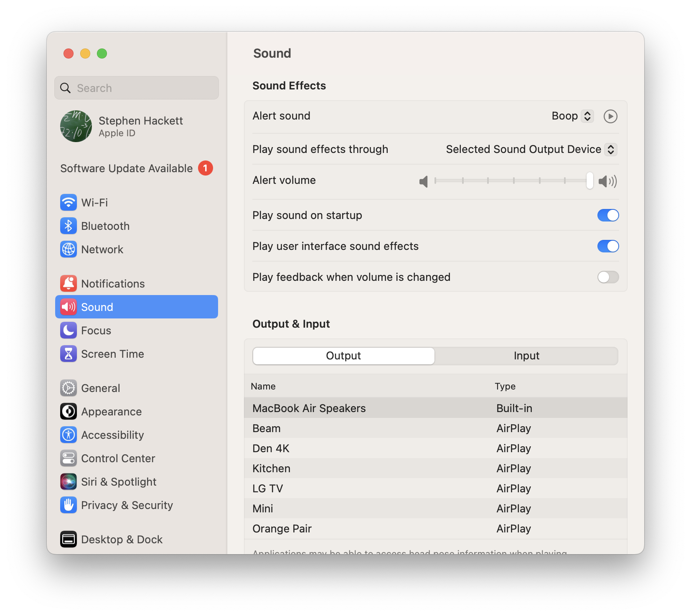The height and width of the screenshot is (616, 691).
Task: Open the Alert sound Boop dropdown
Action: (x=572, y=116)
